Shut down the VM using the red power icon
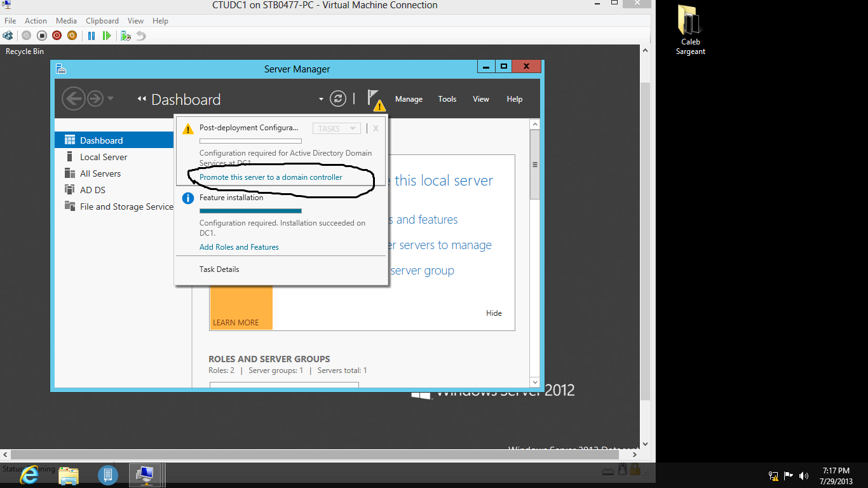This screenshot has width=868, height=488. click(57, 36)
